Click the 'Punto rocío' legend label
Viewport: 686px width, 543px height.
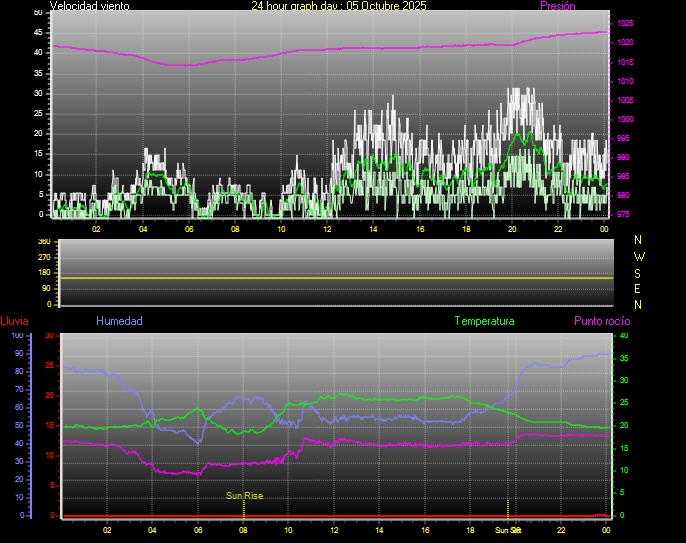[602, 321]
